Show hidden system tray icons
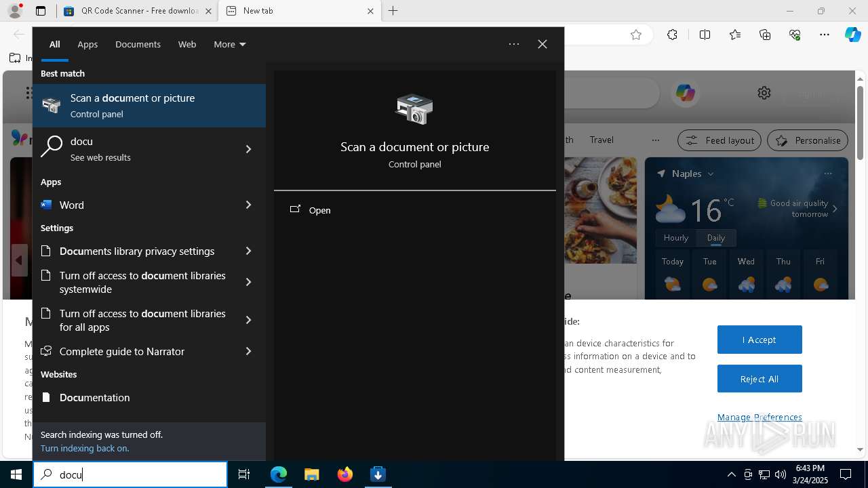Image resolution: width=868 pixels, height=488 pixels. tap(732, 474)
